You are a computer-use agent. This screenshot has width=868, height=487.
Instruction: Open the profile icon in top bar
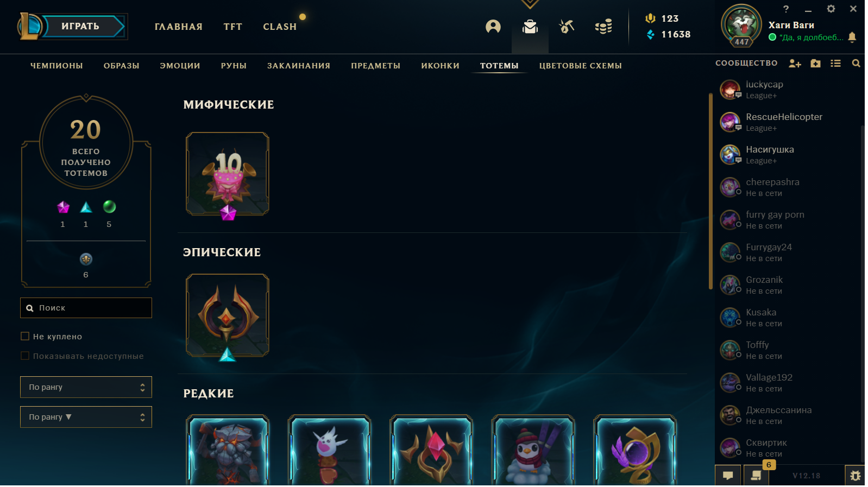[493, 27]
